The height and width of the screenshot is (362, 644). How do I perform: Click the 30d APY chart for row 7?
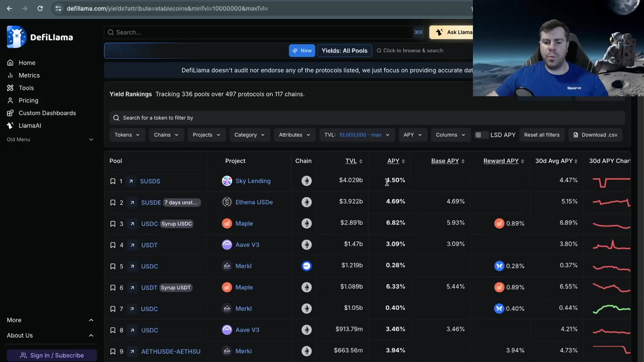[x=611, y=309]
